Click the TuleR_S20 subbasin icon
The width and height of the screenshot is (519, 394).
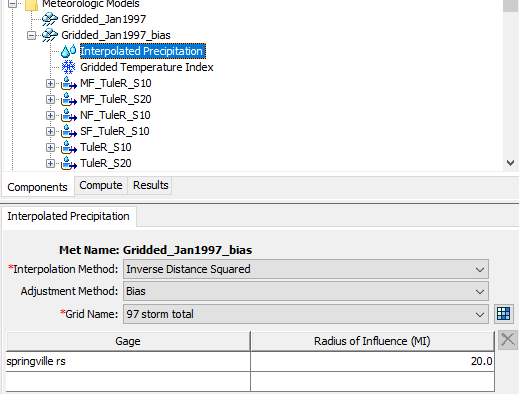pyautogui.click(x=69, y=163)
